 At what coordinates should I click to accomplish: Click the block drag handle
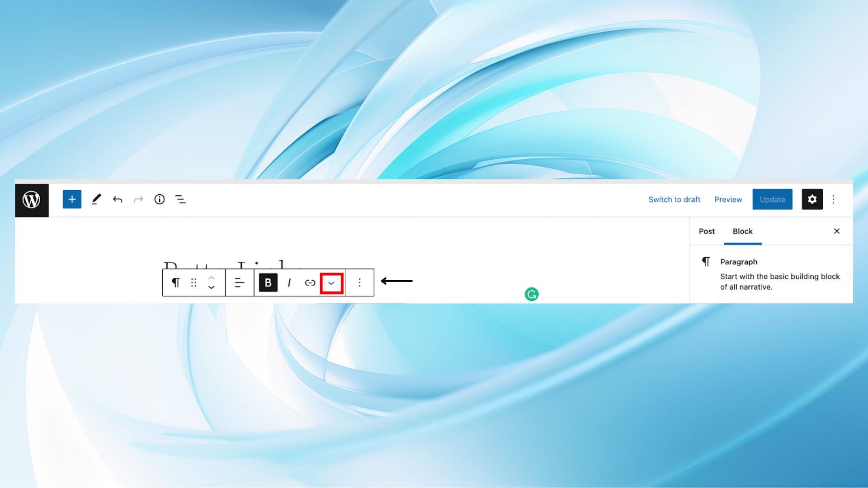coord(193,283)
